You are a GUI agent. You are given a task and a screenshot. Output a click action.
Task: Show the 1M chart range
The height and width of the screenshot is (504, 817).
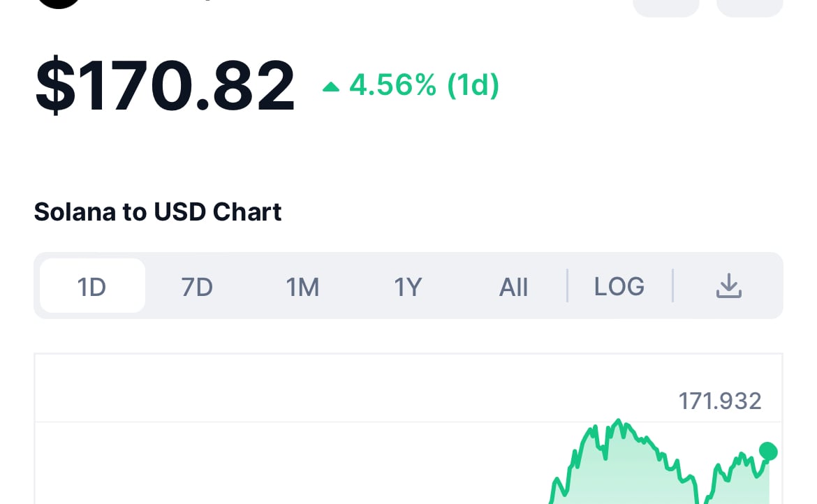(302, 286)
